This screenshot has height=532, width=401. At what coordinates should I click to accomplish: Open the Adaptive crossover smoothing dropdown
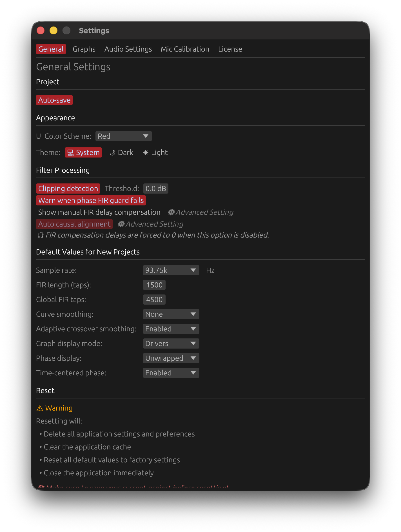(171, 329)
